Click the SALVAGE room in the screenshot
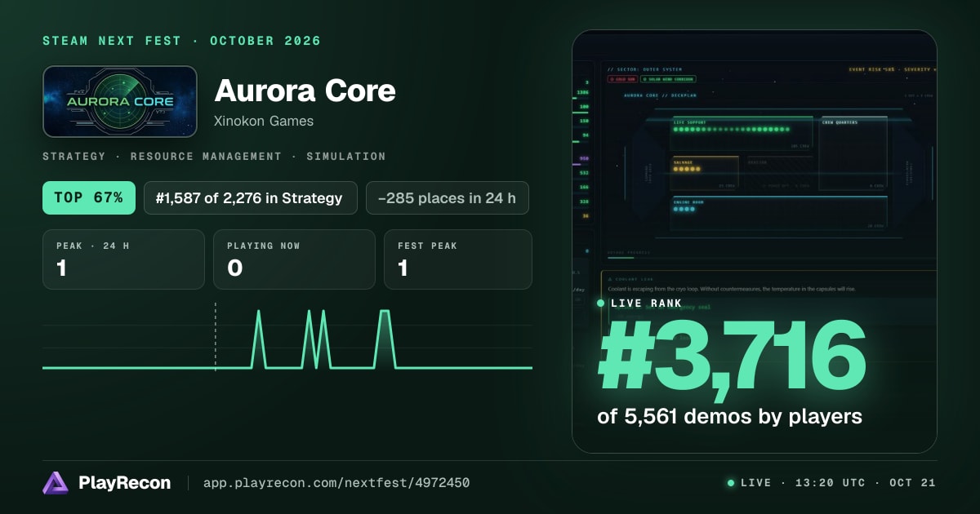 [705, 173]
